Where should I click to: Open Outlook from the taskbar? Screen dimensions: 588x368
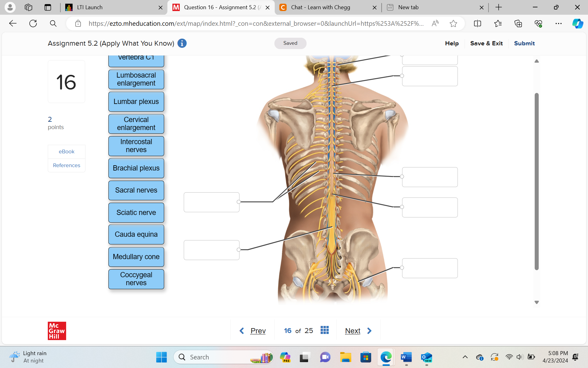(x=427, y=357)
